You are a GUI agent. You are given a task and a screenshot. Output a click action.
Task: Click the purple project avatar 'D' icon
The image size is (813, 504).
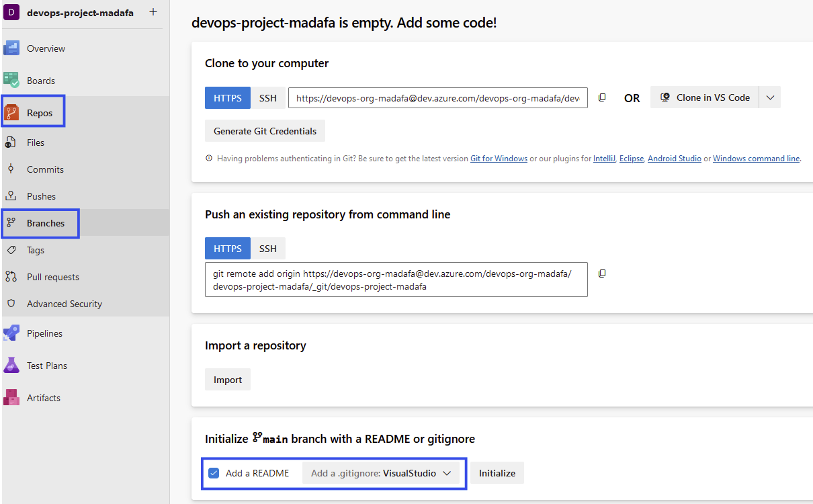tap(11, 13)
